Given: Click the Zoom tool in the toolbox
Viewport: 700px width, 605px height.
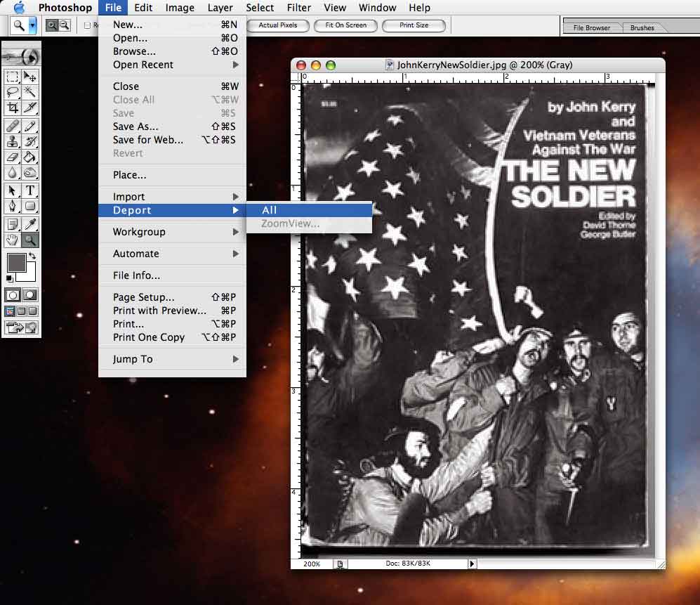Looking at the screenshot, I should click(x=30, y=240).
